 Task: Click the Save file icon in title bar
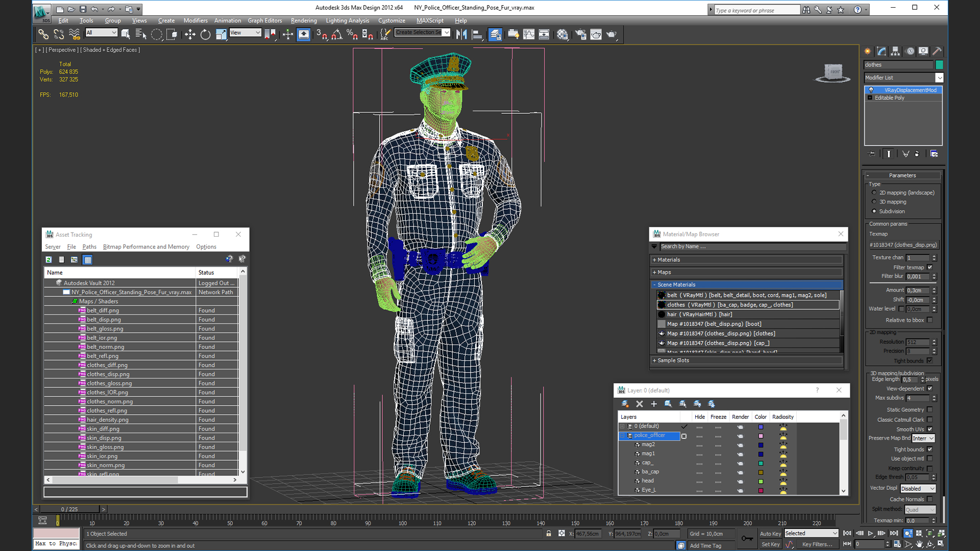point(83,9)
